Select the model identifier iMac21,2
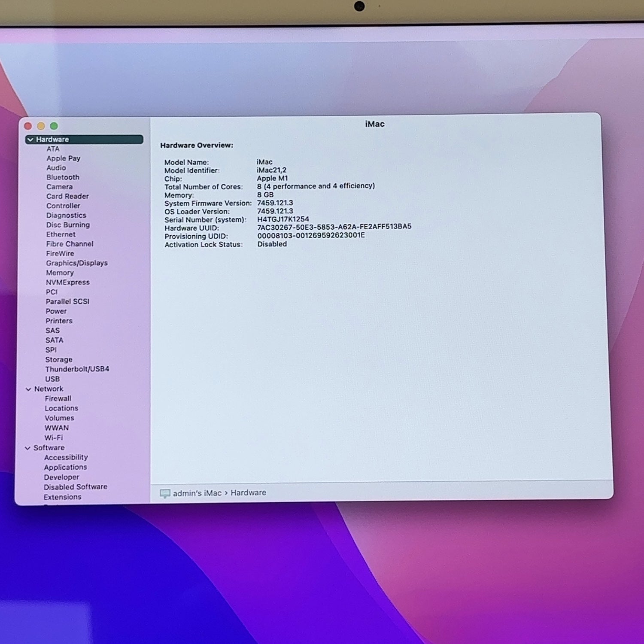This screenshot has height=644, width=644. coord(272,170)
